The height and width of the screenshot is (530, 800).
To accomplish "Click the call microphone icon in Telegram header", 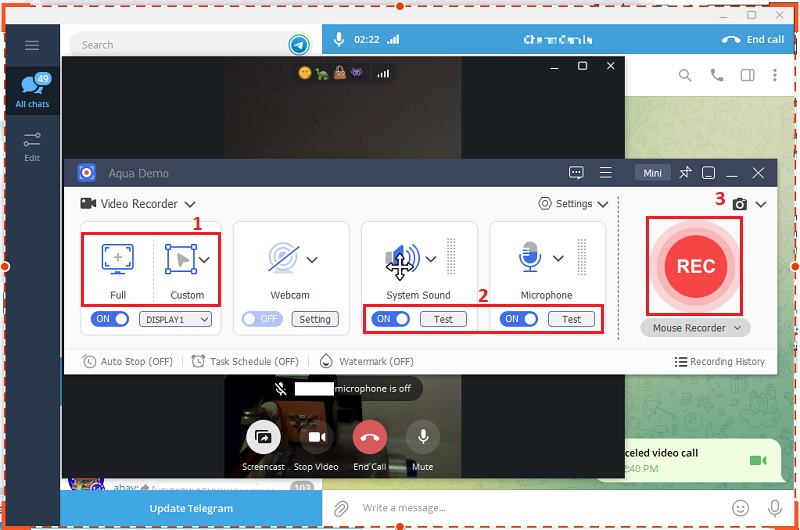I will [339, 39].
